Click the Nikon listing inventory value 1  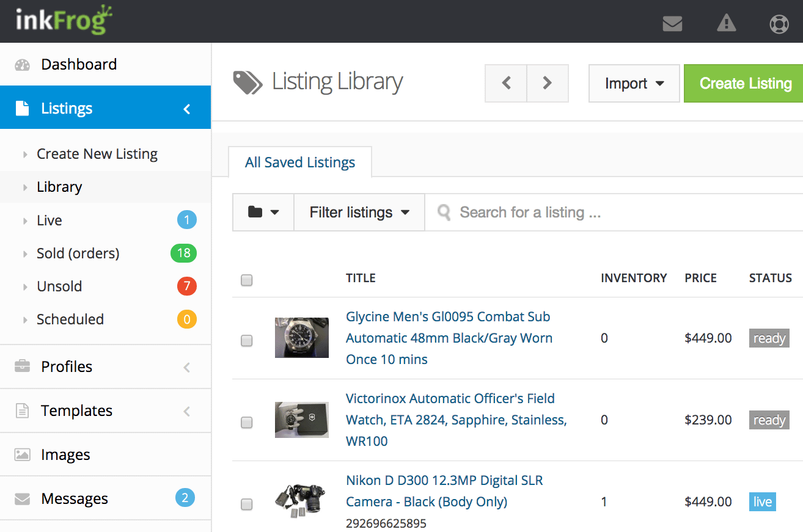coord(604,502)
